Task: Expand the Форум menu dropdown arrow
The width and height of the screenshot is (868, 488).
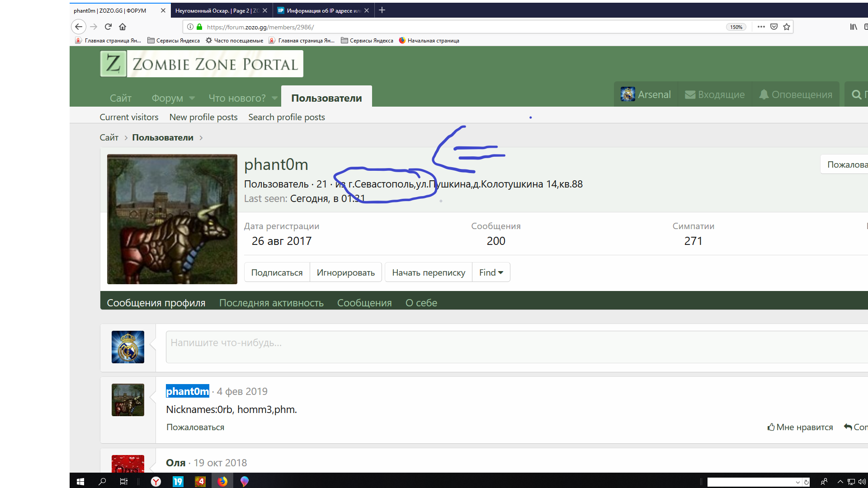Action: pyautogui.click(x=192, y=98)
